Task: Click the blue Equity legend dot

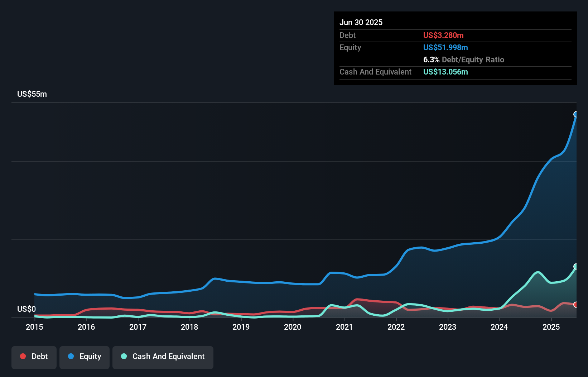Action: 71,356
